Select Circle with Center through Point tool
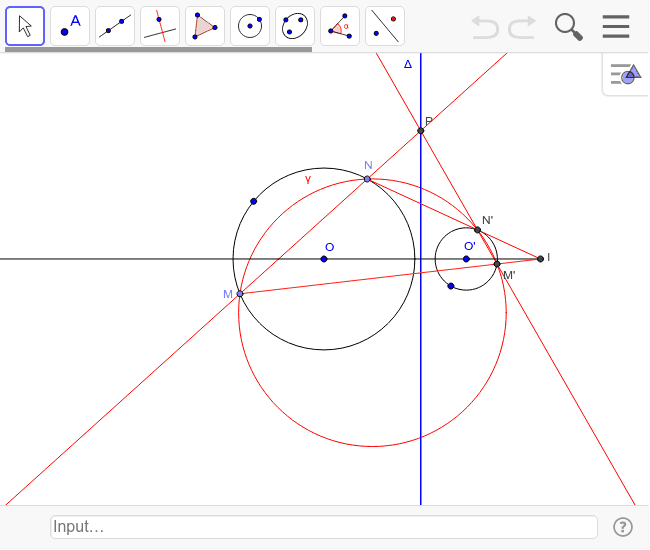 pos(250,26)
